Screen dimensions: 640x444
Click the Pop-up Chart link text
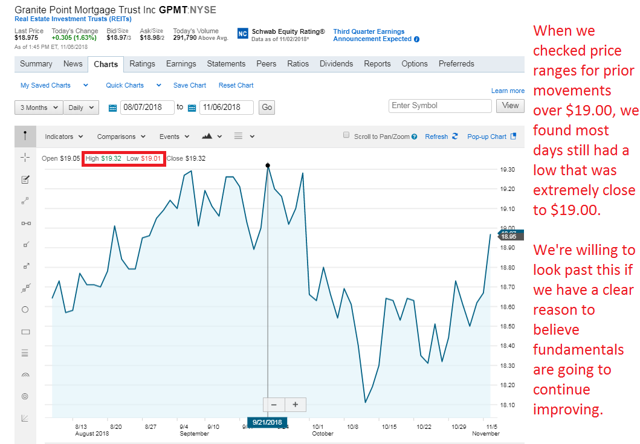coord(487,137)
